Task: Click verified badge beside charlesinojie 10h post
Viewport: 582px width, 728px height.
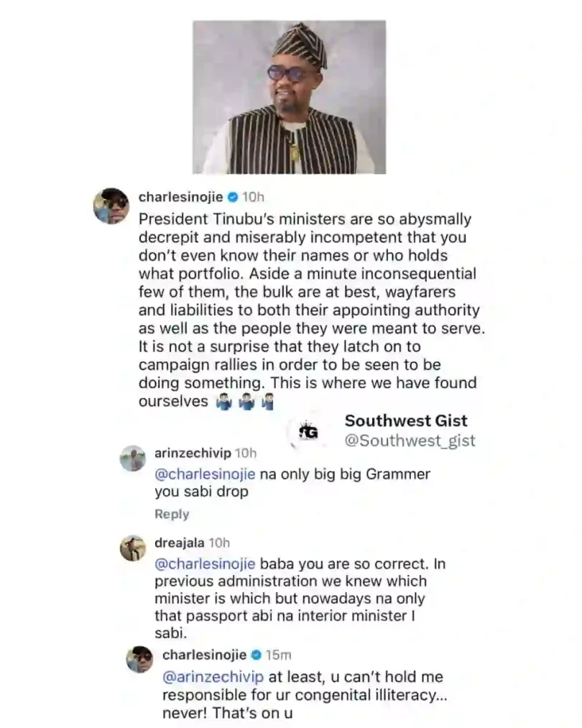Action: [234, 197]
